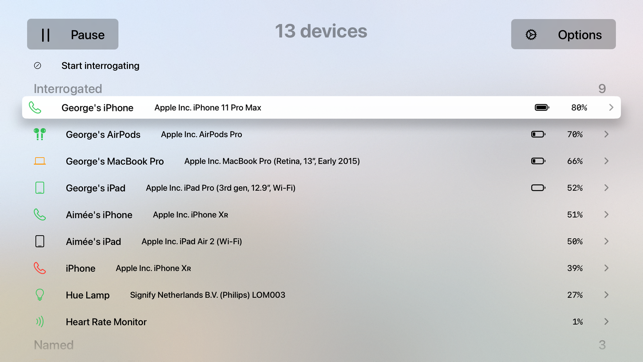
Task: Select the unnamed iPhone device name
Action: pos(80,269)
